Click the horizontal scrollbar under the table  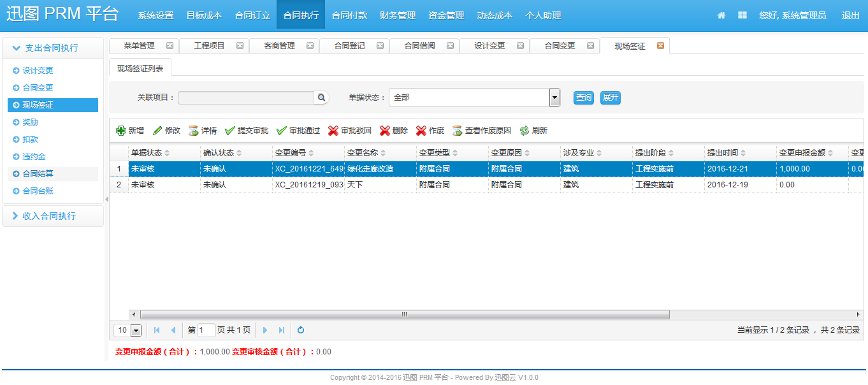click(x=404, y=314)
